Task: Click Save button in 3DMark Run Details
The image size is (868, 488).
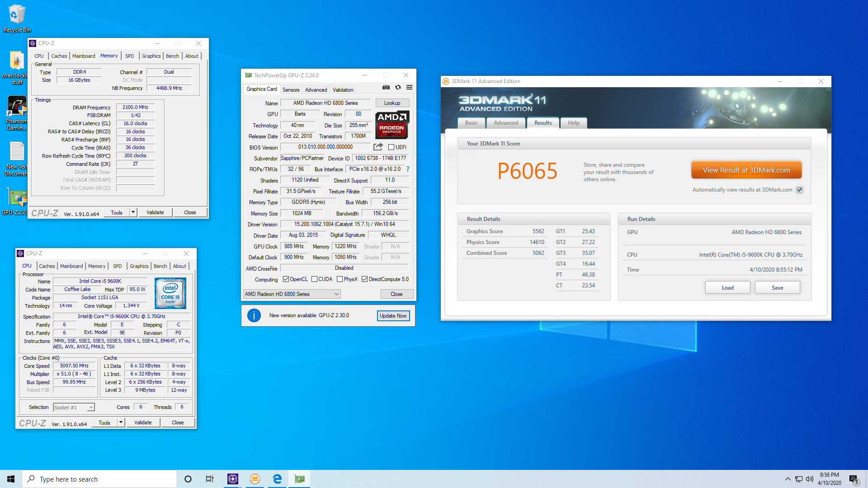Action: 777,288
